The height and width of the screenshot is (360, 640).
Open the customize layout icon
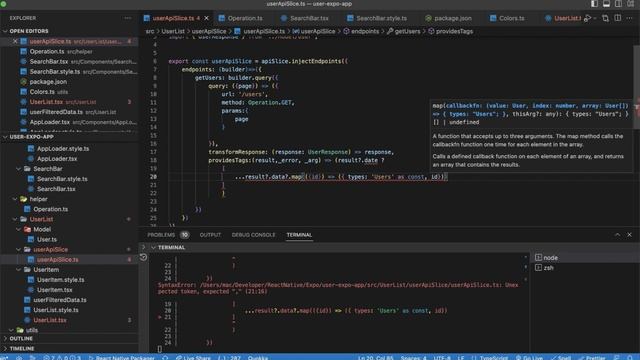[631, 4]
